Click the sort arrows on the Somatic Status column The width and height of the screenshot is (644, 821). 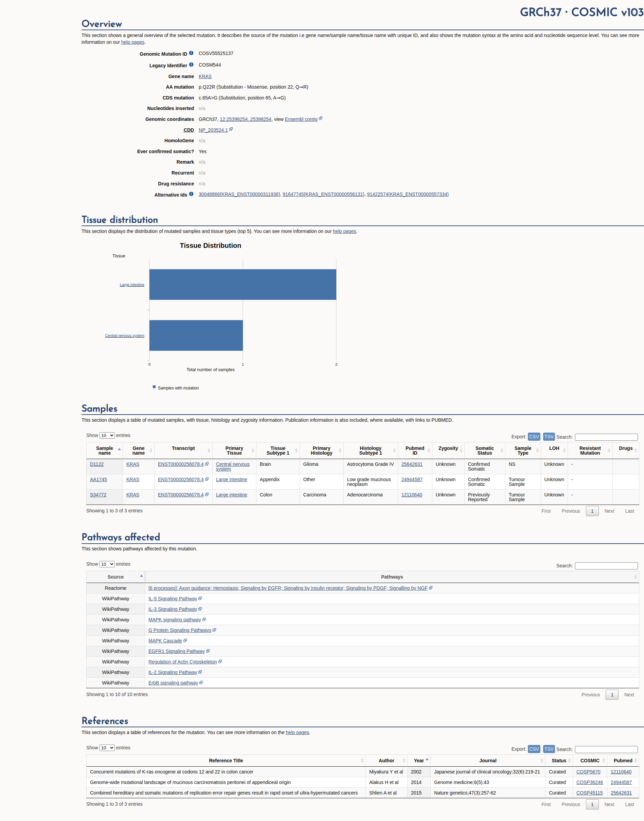pyautogui.click(x=502, y=451)
